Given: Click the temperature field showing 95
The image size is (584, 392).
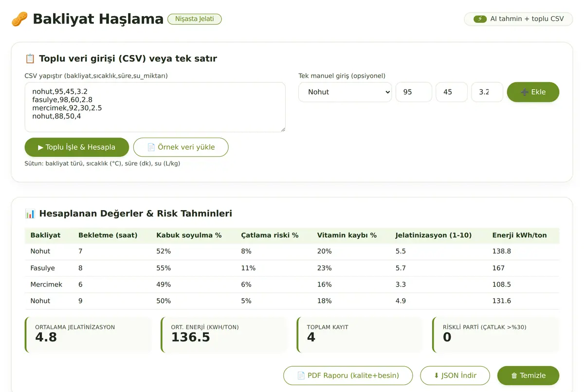Looking at the screenshot, I should (414, 92).
